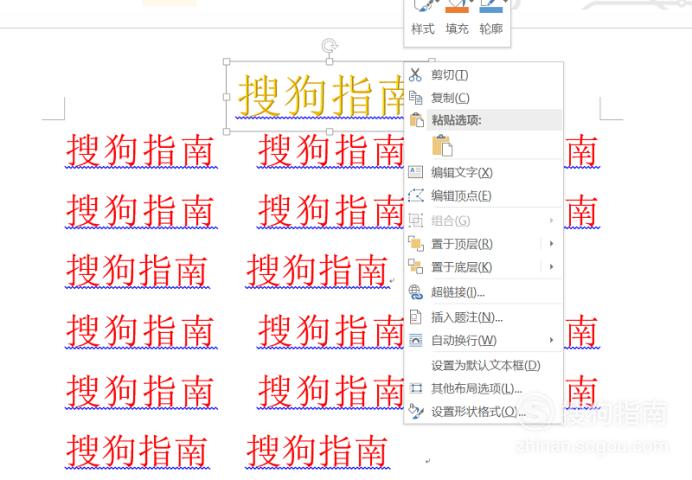Click the top-left resize handle of text box
Viewport: 692px width, 480px height.
click(227, 62)
